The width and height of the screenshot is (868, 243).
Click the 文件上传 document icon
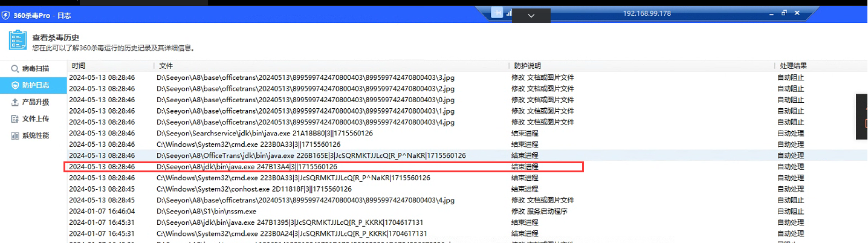pyautogui.click(x=15, y=119)
